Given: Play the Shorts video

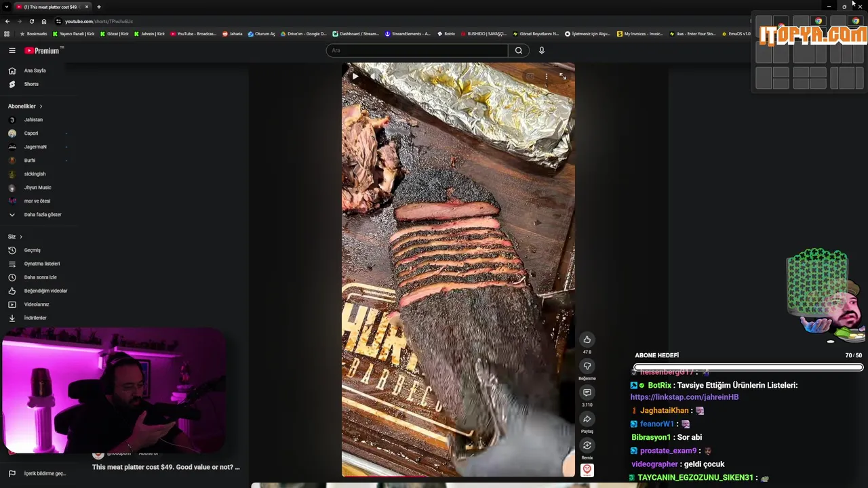Looking at the screenshot, I should coord(355,77).
